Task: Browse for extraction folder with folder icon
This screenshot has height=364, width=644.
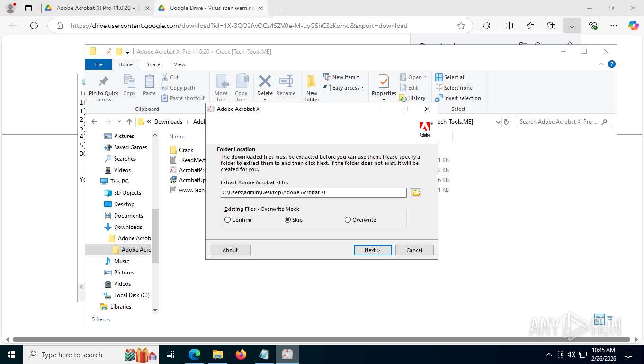Action: click(416, 193)
